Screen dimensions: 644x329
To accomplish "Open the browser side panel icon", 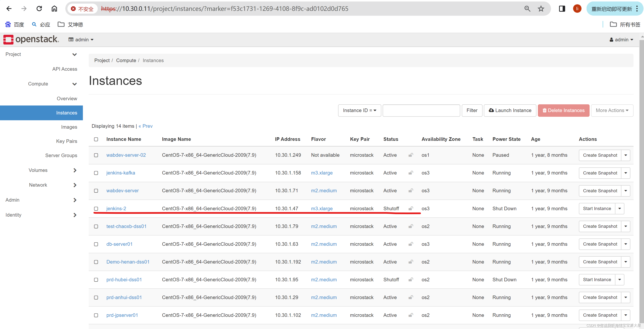I will 562,9.
